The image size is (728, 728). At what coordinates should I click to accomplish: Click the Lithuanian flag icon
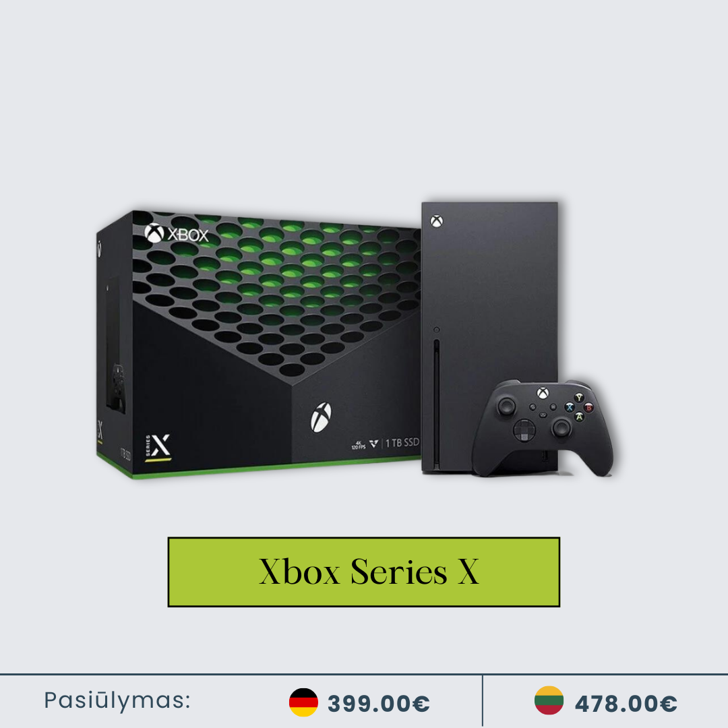(549, 700)
